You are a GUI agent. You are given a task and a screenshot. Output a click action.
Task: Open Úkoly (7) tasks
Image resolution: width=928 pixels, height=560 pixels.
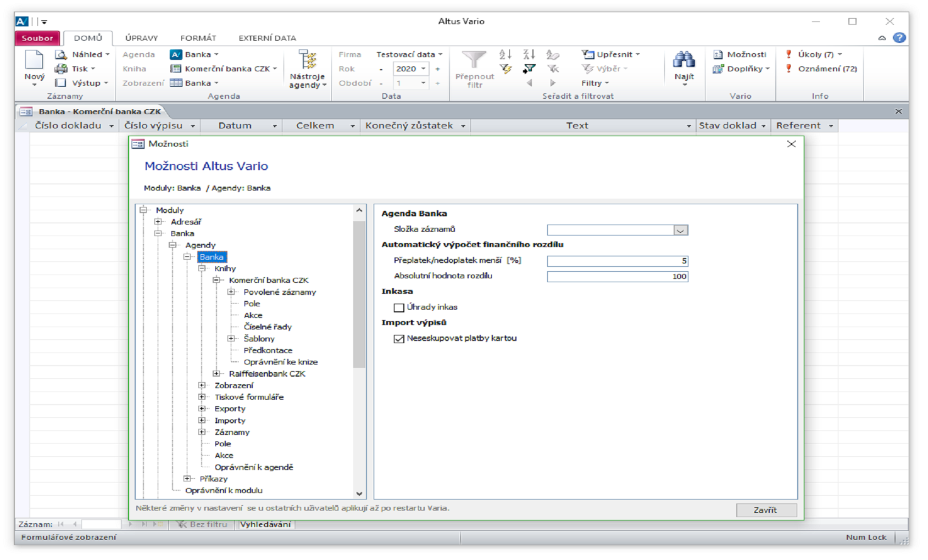(814, 54)
